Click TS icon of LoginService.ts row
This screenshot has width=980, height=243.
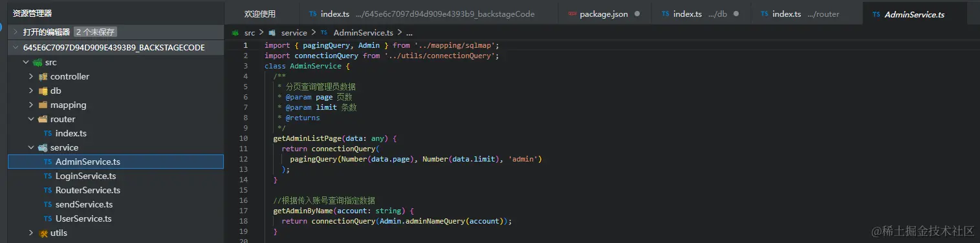[x=48, y=176]
